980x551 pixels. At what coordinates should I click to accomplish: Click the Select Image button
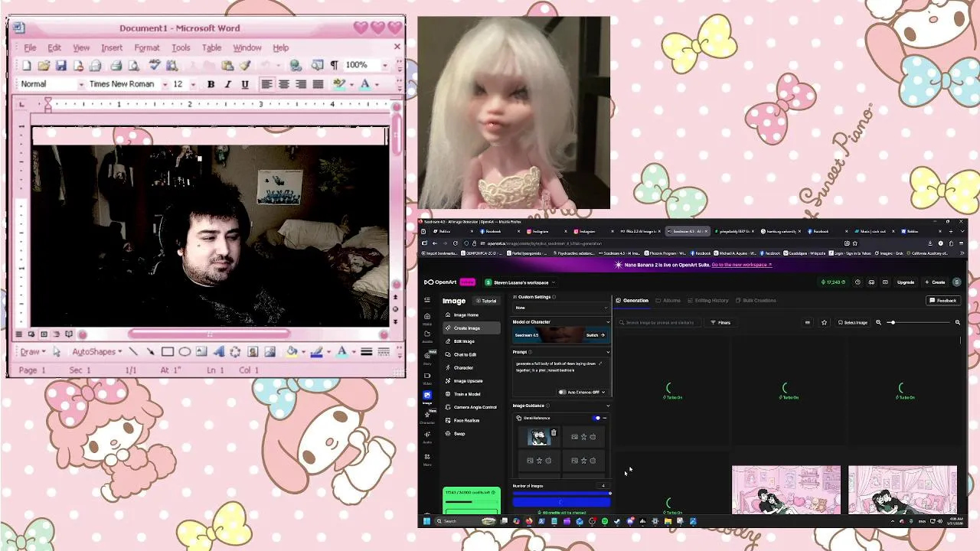click(853, 323)
